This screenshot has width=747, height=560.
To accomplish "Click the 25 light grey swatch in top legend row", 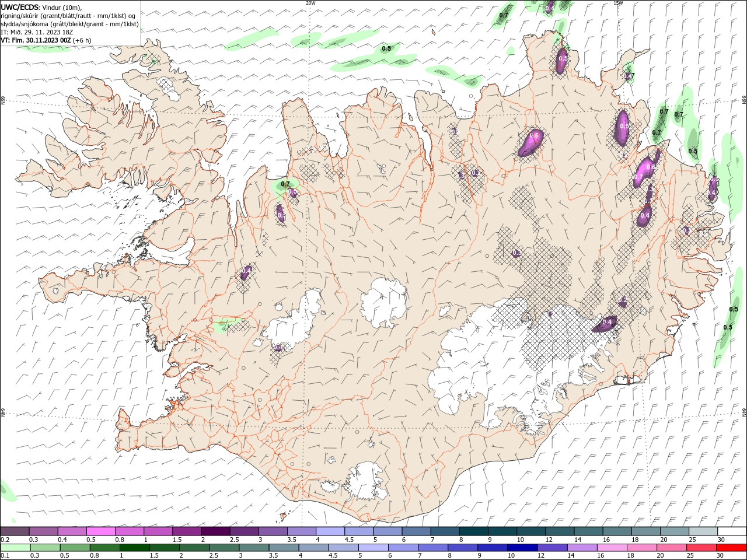I will (x=704, y=531).
